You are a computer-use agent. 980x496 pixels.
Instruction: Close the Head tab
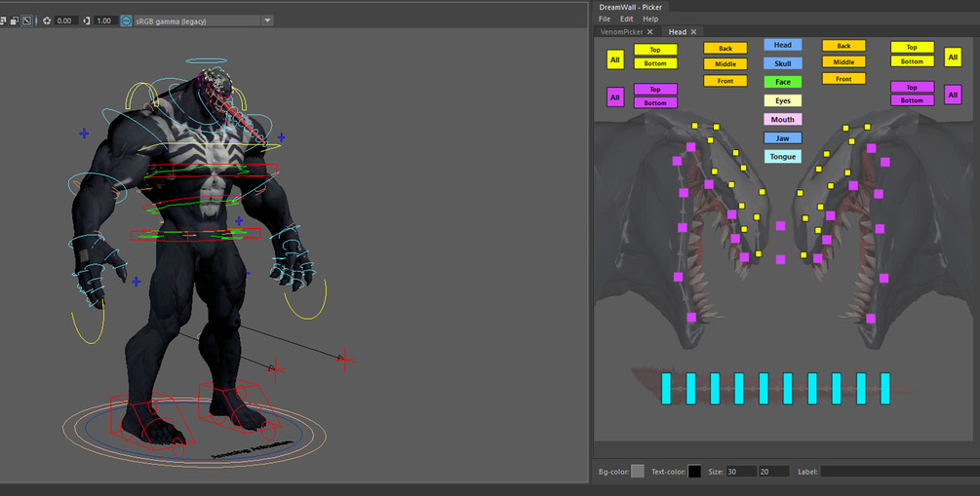pos(693,32)
